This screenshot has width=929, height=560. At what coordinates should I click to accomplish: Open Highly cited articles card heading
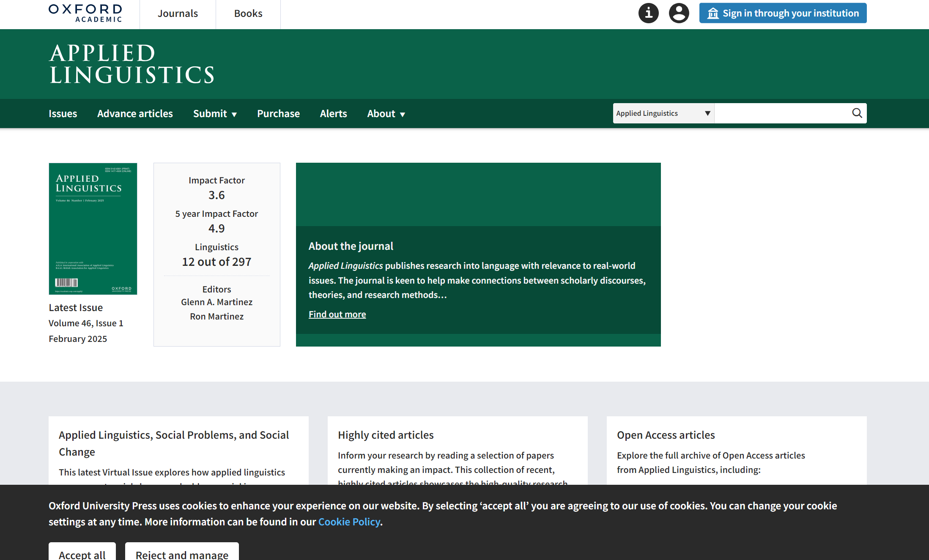pyautogui.click(x=386, y=435)
